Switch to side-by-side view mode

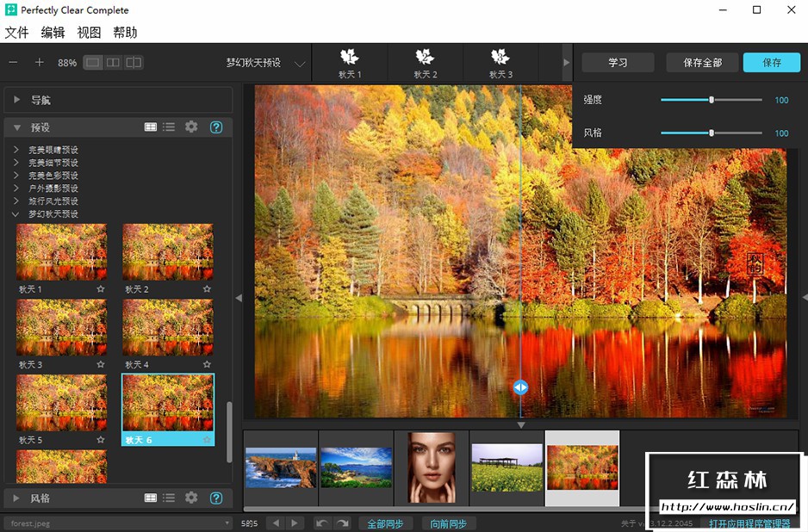[113, 62]
